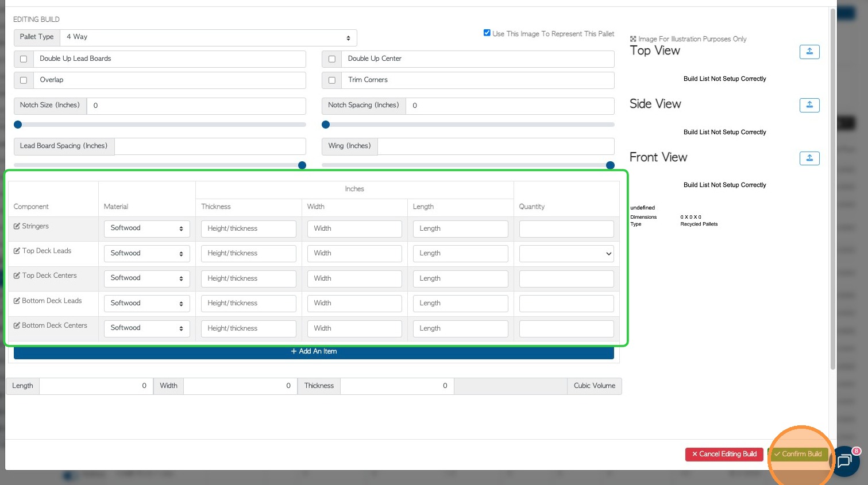Click the Bottom Deck Leads Height/thickness field
Viewport: 868px width, 485px height.
click(x=249, y=303)
